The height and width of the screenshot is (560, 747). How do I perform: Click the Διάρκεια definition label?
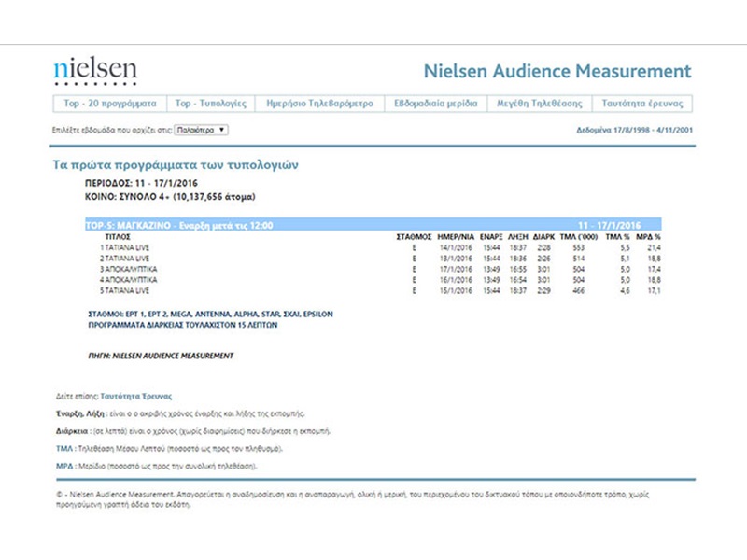click(x=72, y=431)
